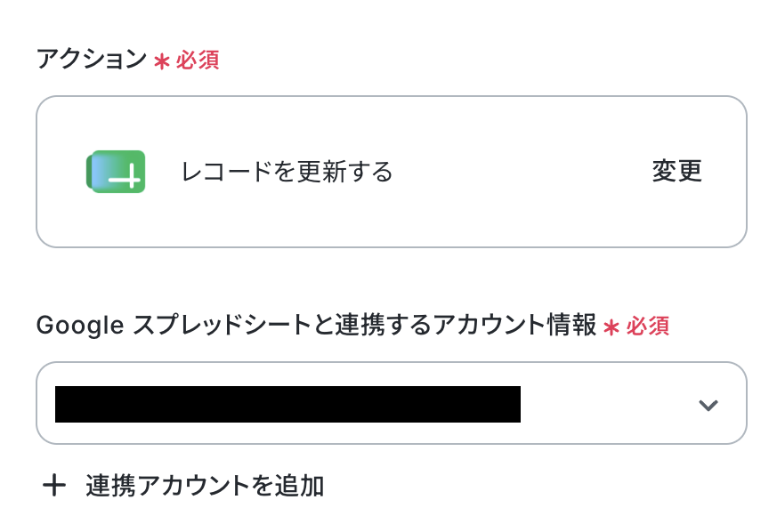Click the red asterisk next to アクション

162,61
